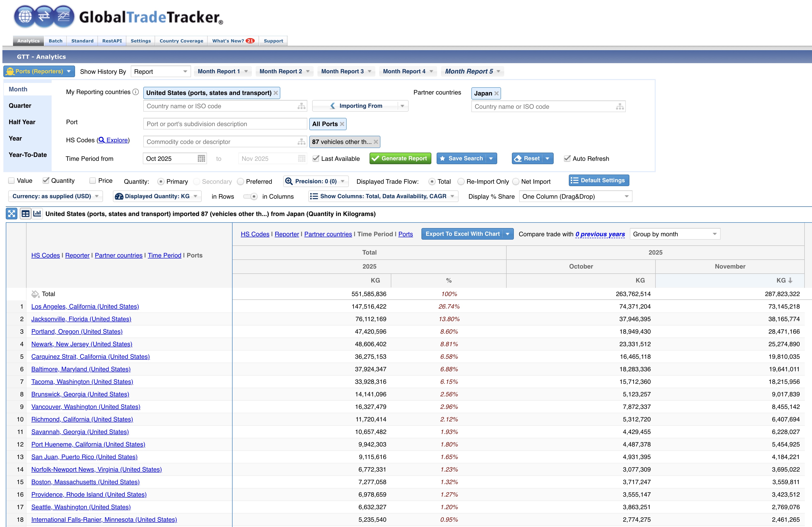Switch to Month Report 3 tab
This screenshot has width=812, height=527.
pyautogui.click(x=342, y=71)
